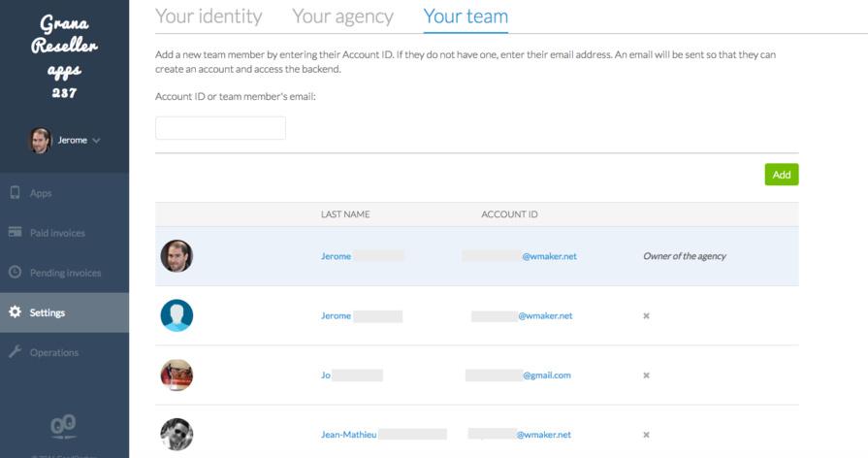Switch to the Your agency tab
The height and width of the screenshot is (458, 868).
342,16
